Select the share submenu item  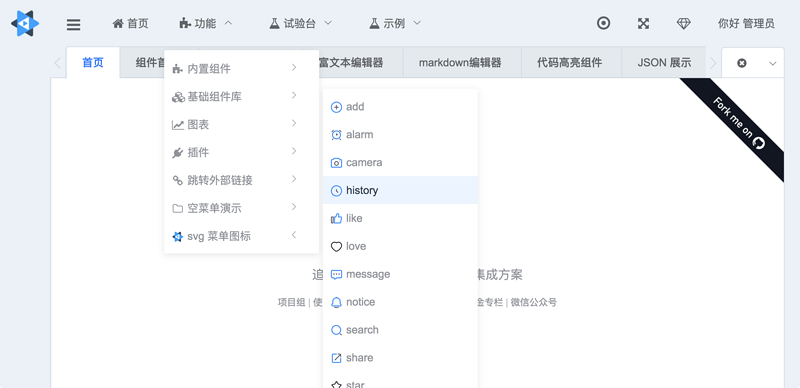coord(400,358)
